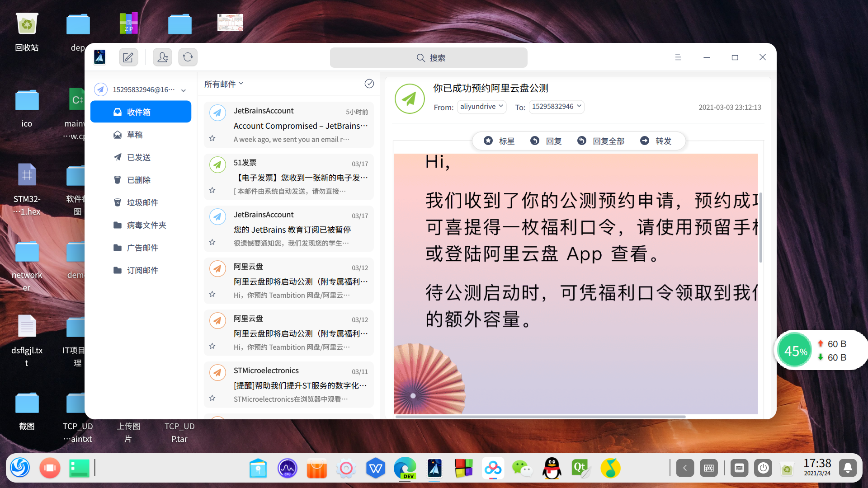Open the aliyundrive sender dropdown
Viewport: 868px width, 488px height.
coord(481,107)
